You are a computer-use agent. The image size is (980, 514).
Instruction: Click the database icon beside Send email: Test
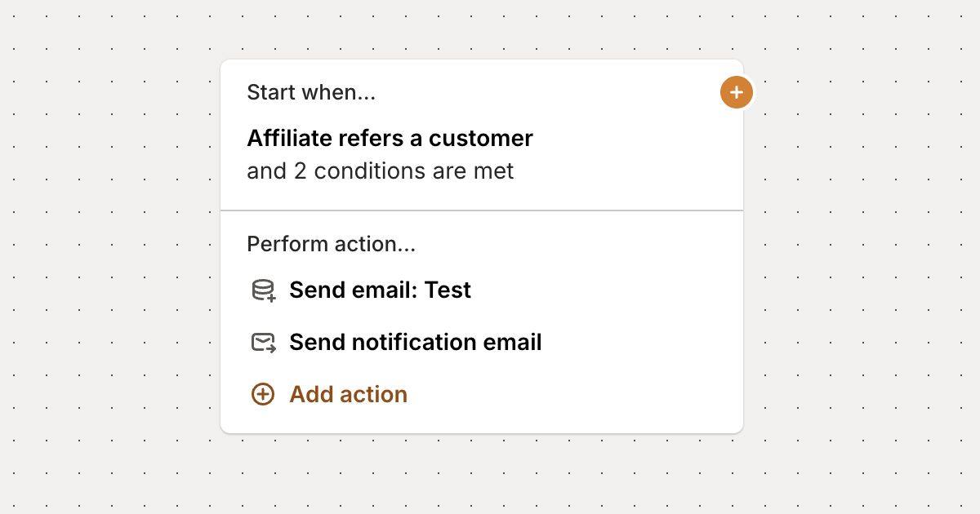click(x=261, y=290)
